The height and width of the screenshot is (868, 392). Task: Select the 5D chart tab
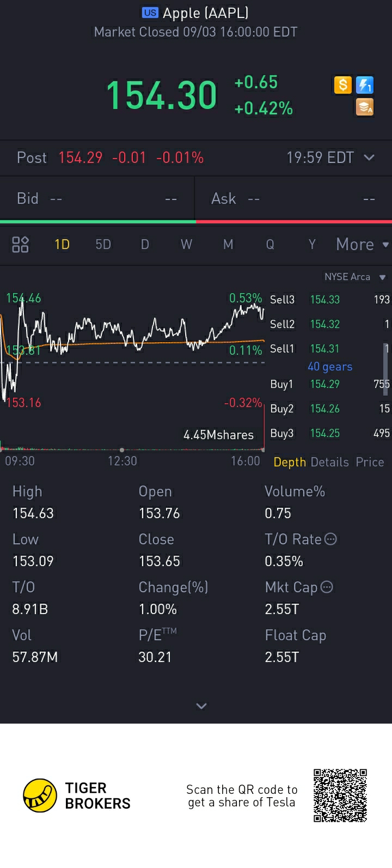coord(103,244)
